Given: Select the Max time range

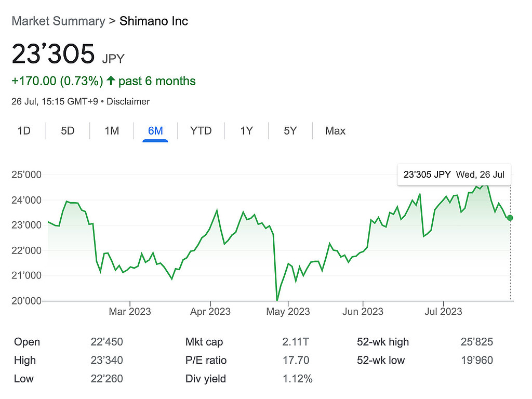Looking at the screenshot, I should coord(335,131).
